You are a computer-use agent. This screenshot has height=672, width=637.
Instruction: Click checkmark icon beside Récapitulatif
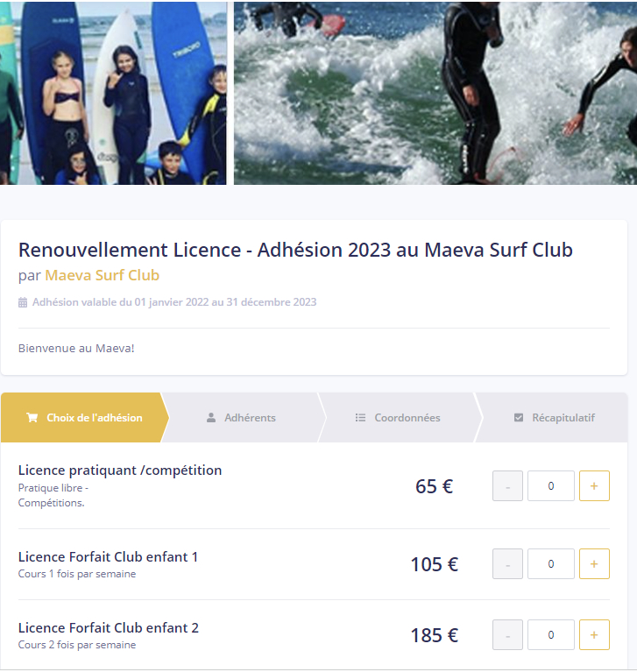point(519,418)
